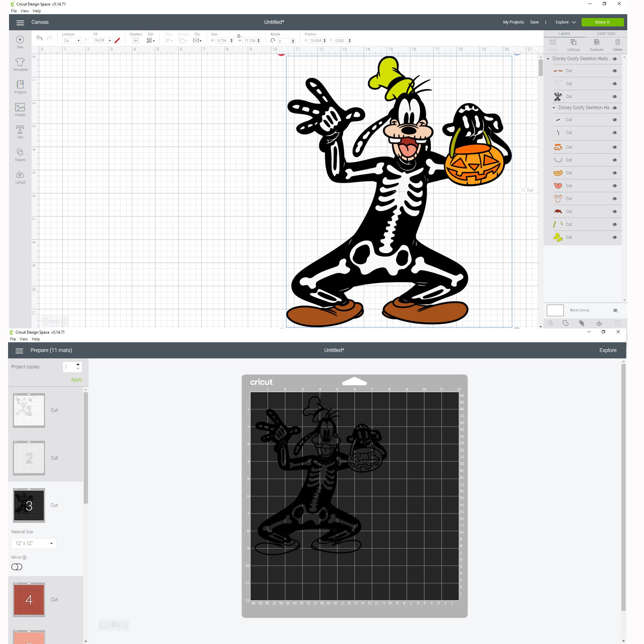The height and width of the screenshot is (644, 644).
Task: Click Save in the Canvas header
Action: click(x=534, y=22)
